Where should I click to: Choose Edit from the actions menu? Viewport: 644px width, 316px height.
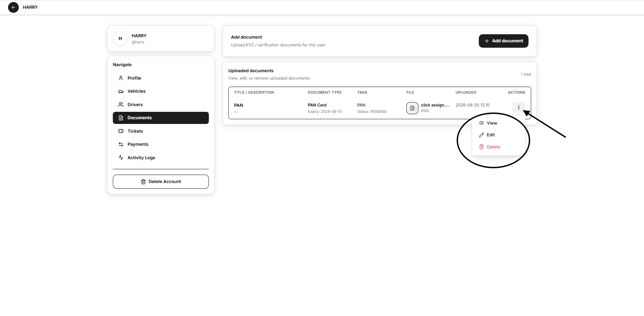[499, 135]
